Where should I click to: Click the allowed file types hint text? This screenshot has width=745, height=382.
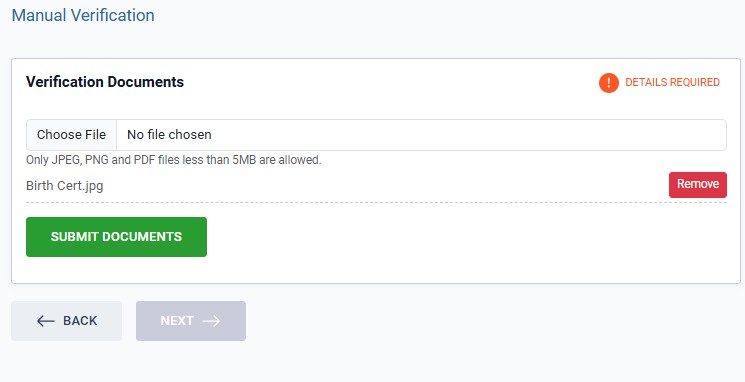[x=173, y=160]
